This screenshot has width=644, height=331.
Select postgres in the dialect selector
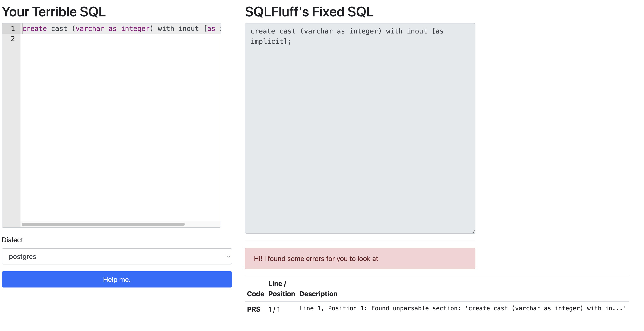(117, 256)
